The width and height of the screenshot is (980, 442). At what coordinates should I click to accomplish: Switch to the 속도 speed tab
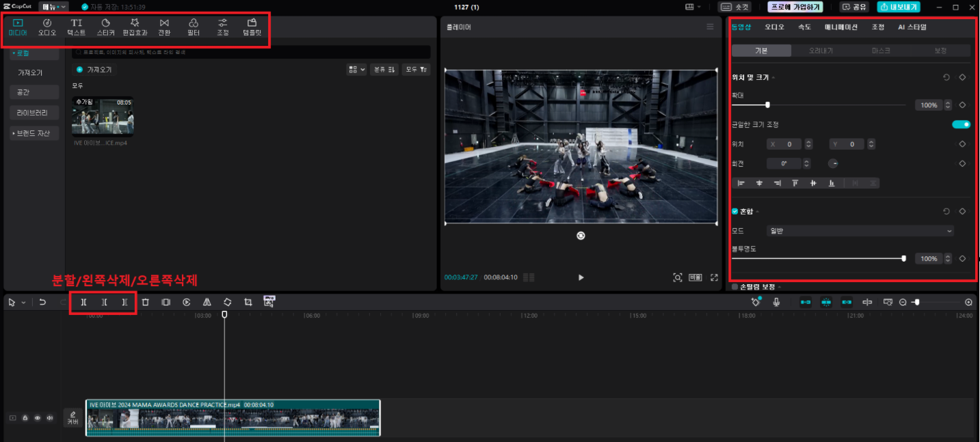(804, 27)
